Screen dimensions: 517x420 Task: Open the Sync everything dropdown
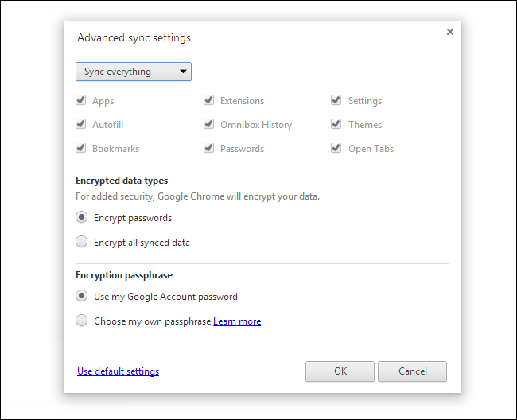pyautogui.click(x=134, y=72)
